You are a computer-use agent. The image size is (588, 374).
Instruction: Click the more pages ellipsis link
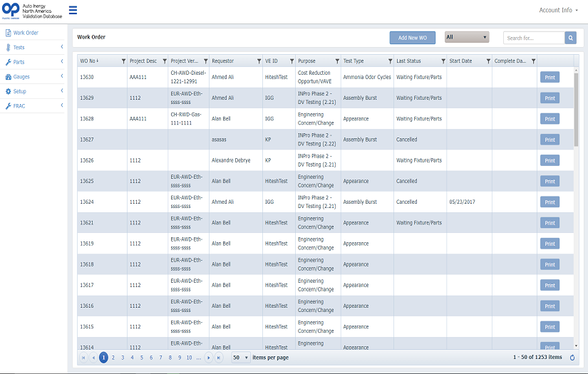[x=199, y=358]
